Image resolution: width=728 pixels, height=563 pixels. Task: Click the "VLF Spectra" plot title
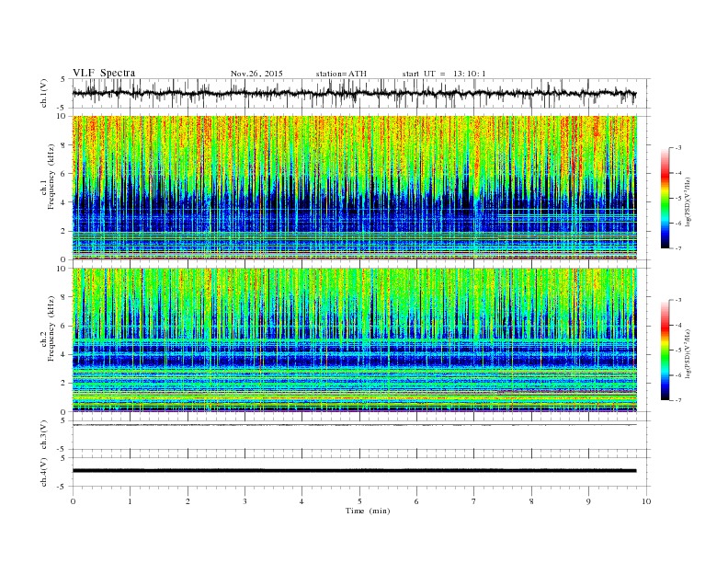(104, 73)
